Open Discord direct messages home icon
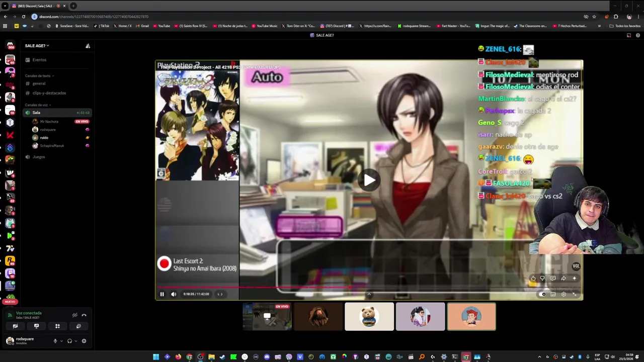Viewport: 644px width, 362px height. (10, 46)
